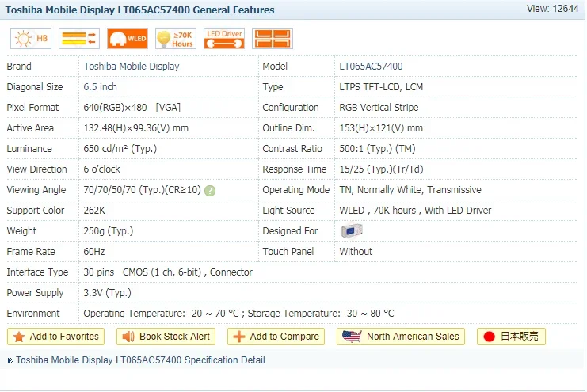This screenshot has height=392, width=587.
Task: Click the '262K' support color value
Action: 94,211
